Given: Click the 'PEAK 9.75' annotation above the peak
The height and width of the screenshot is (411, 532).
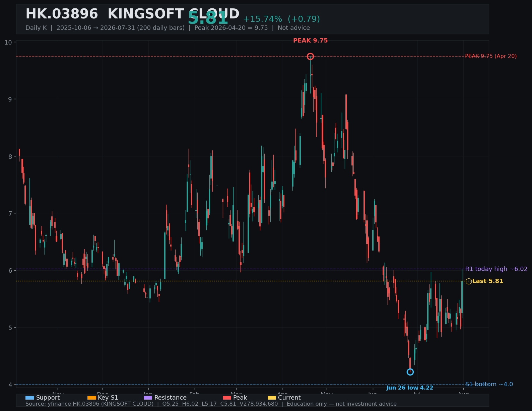Looking at the screenshot, I should [311, 41].
